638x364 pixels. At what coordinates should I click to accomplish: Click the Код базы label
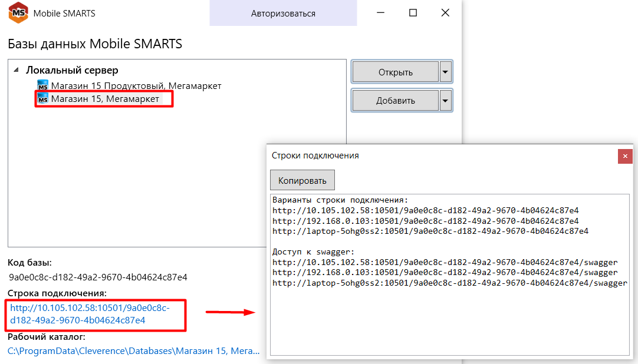tap(29, 263)
